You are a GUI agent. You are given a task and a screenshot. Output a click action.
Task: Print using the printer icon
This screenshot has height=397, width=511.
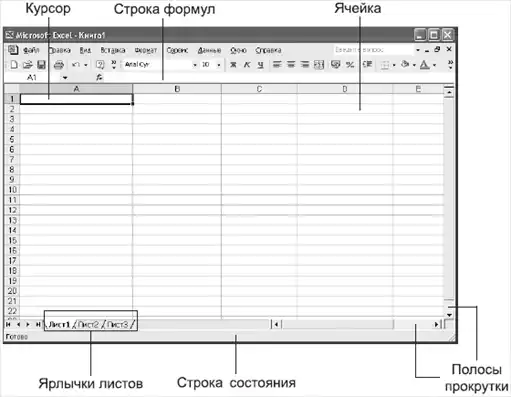[59, 65]
